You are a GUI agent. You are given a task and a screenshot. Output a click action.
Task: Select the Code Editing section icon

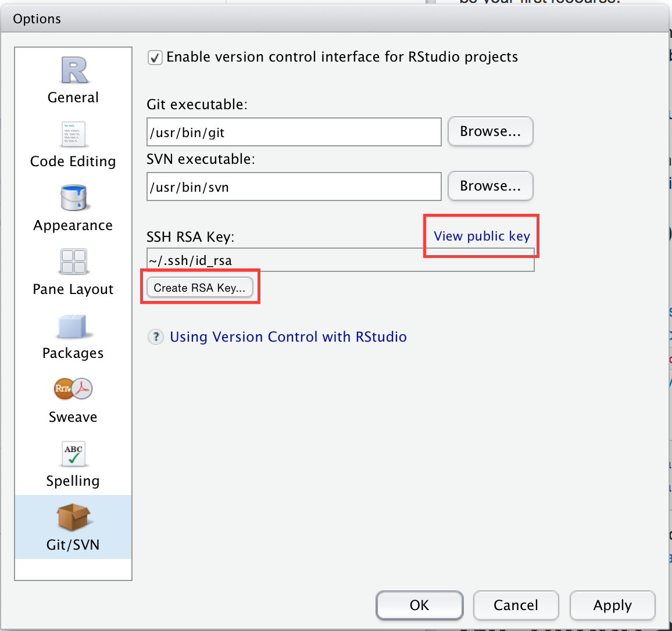coord(73,134)
